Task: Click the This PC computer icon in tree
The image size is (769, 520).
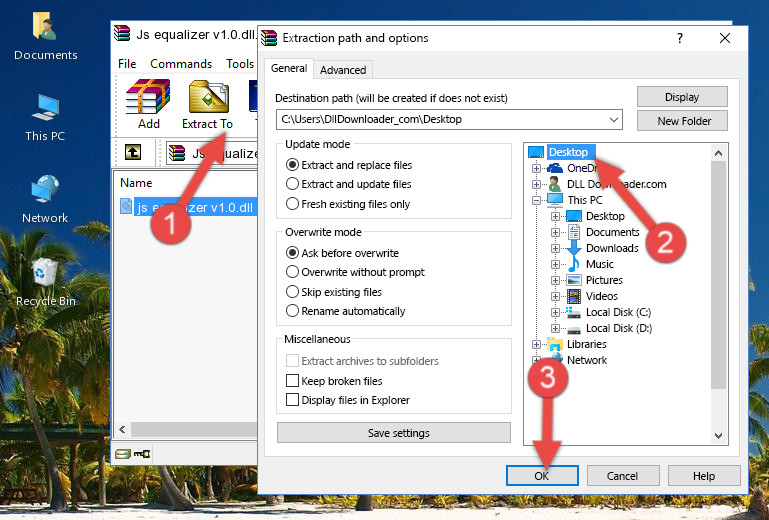Action: 555,200
